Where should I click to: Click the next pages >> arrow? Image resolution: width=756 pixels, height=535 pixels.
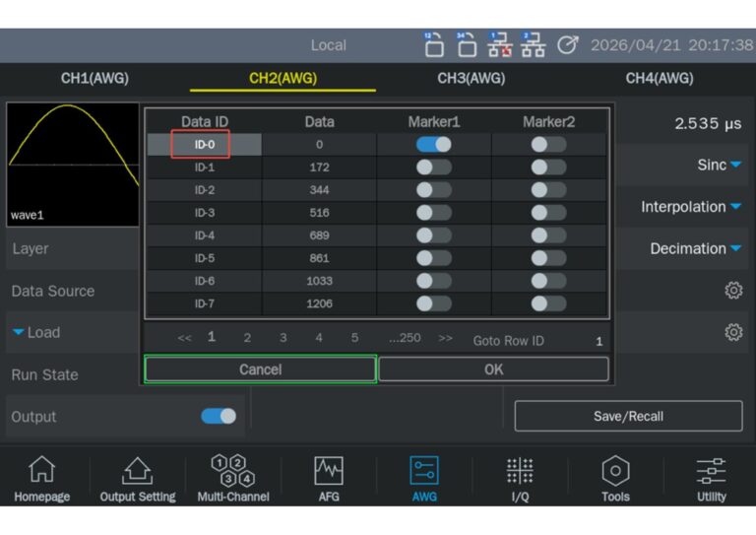coord(446,338)
